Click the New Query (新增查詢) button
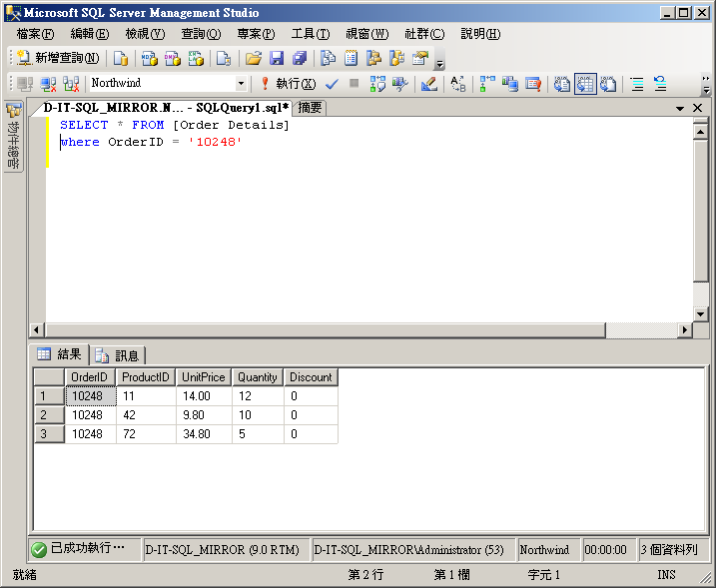The width and height of the screenshot is (716, 588). coord(58,58)
